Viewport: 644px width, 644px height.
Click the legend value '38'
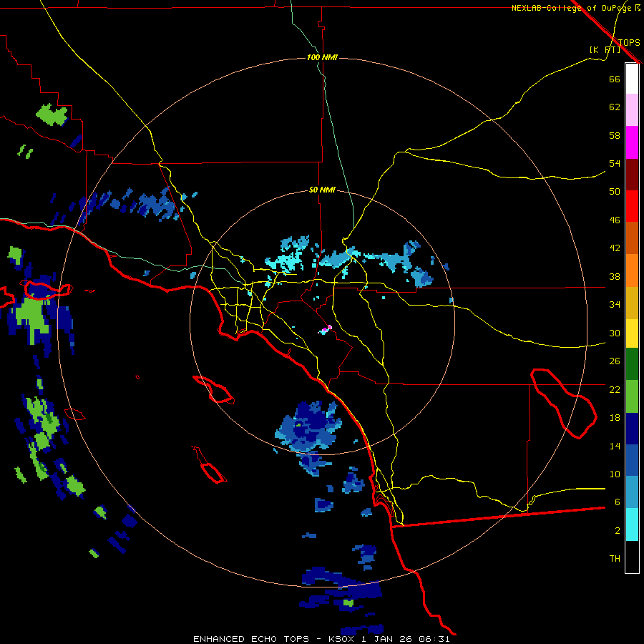615,276
